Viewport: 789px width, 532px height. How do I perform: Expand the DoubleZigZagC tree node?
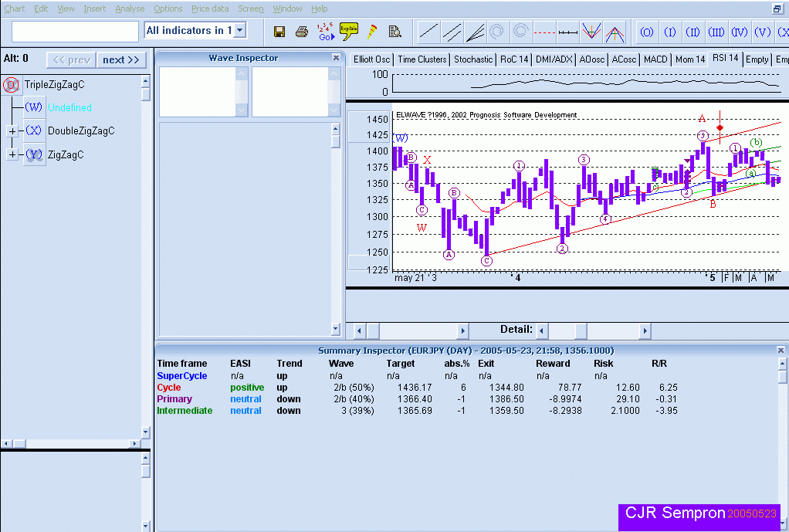click(12, 131)
